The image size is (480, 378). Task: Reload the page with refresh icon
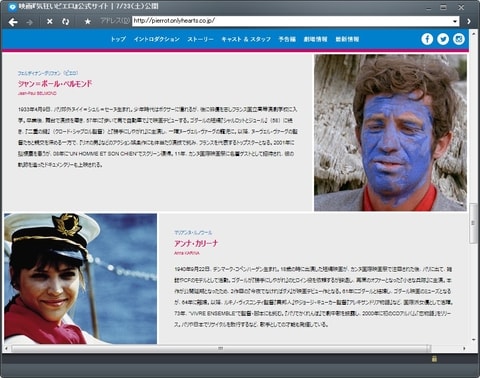[x=66, y=22]
